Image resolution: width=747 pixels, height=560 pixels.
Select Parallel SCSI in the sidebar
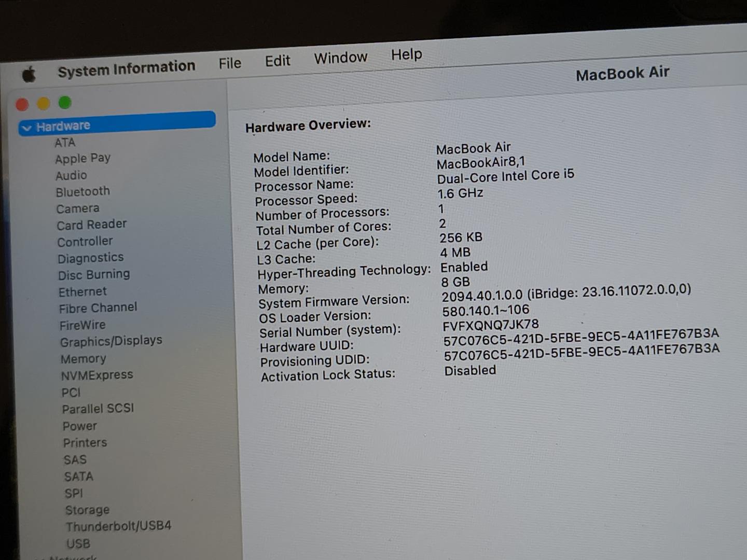click(98, 409)
